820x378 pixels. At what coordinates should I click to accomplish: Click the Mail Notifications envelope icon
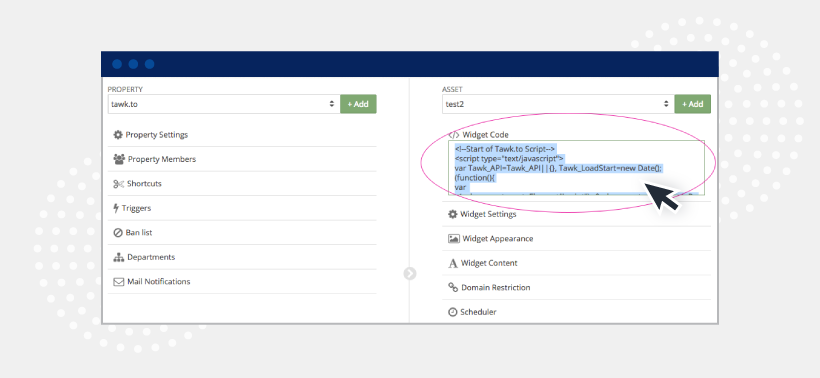click(119, 282)
